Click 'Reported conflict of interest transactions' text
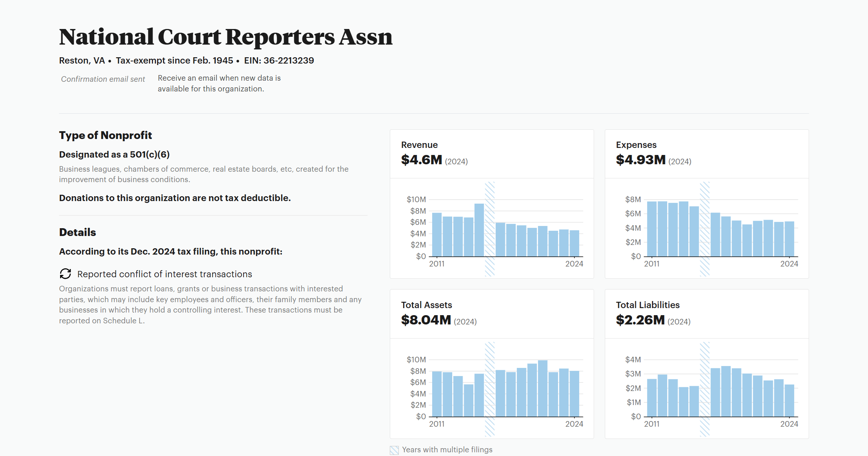The image size is (868, 456). point(164,274)
